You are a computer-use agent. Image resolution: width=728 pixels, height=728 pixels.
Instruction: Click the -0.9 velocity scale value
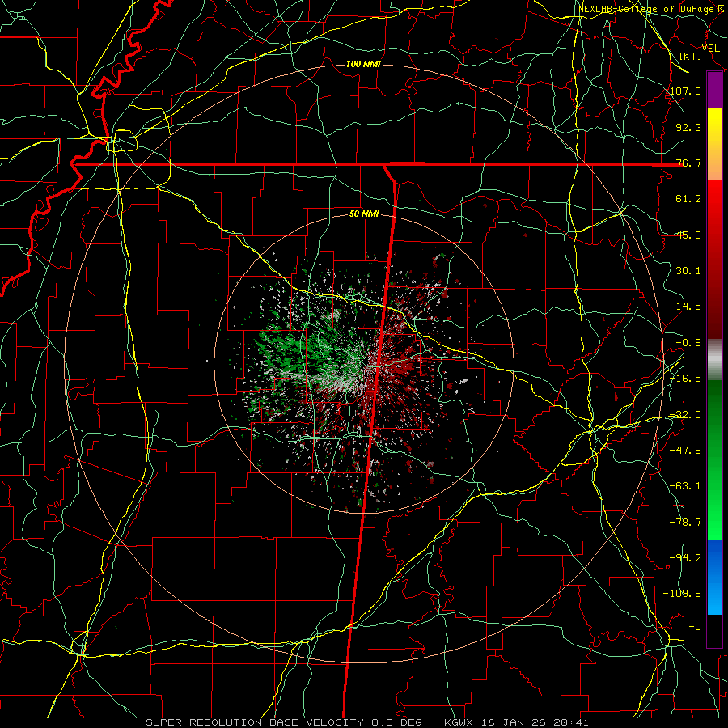688,343
